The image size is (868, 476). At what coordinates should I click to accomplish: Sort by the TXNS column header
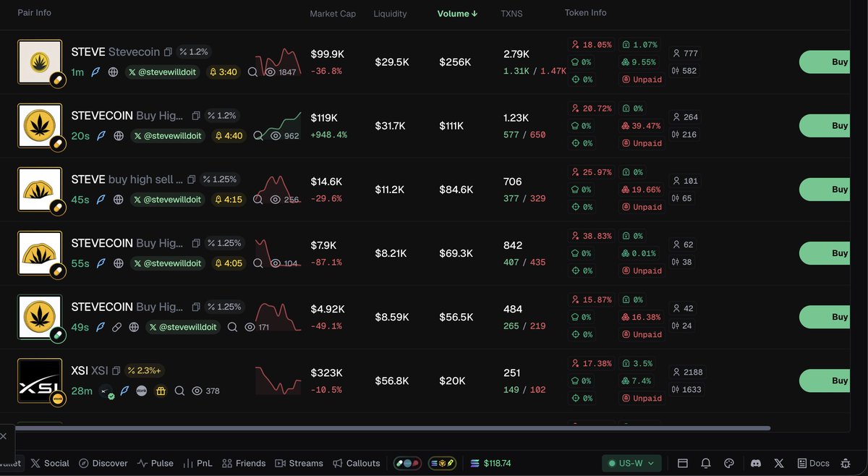click(511, 14)
